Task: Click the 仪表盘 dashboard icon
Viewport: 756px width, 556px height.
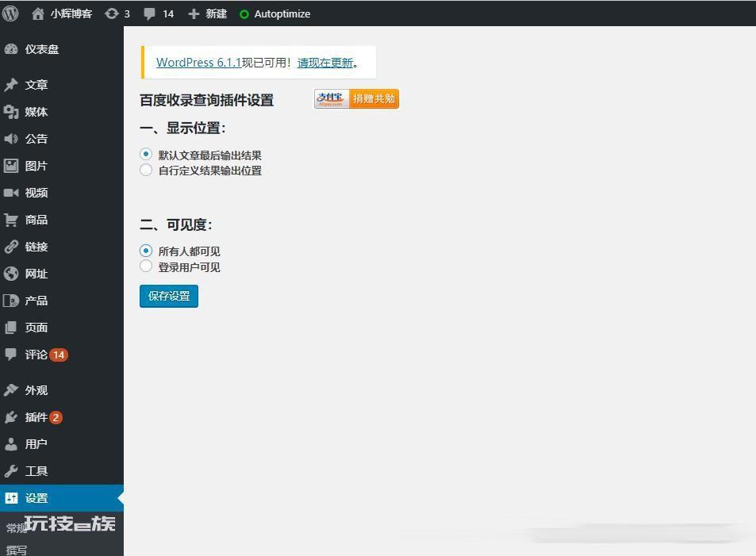Action: point(10,49)
